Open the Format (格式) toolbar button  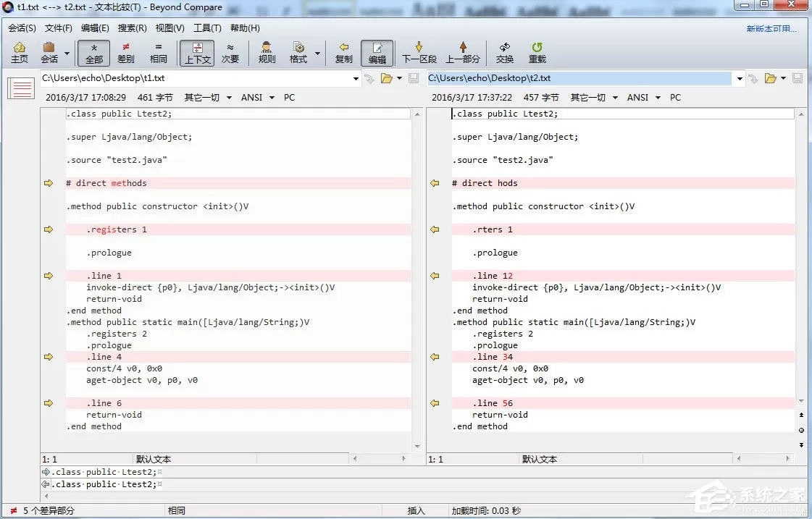[298, 54]
